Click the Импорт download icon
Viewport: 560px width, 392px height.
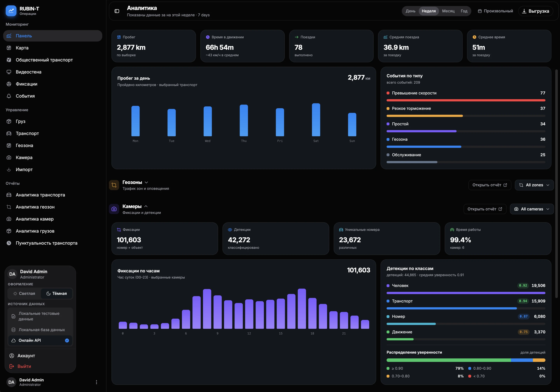[9, 169]
